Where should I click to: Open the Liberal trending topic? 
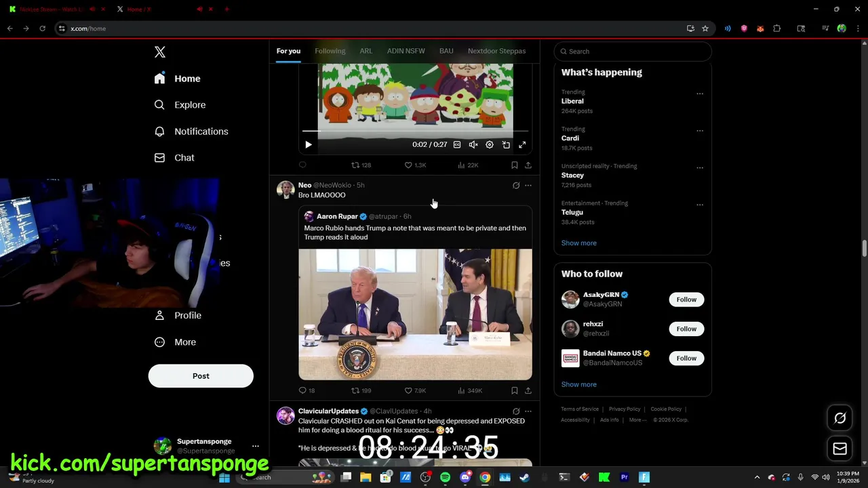click(573, 101)
